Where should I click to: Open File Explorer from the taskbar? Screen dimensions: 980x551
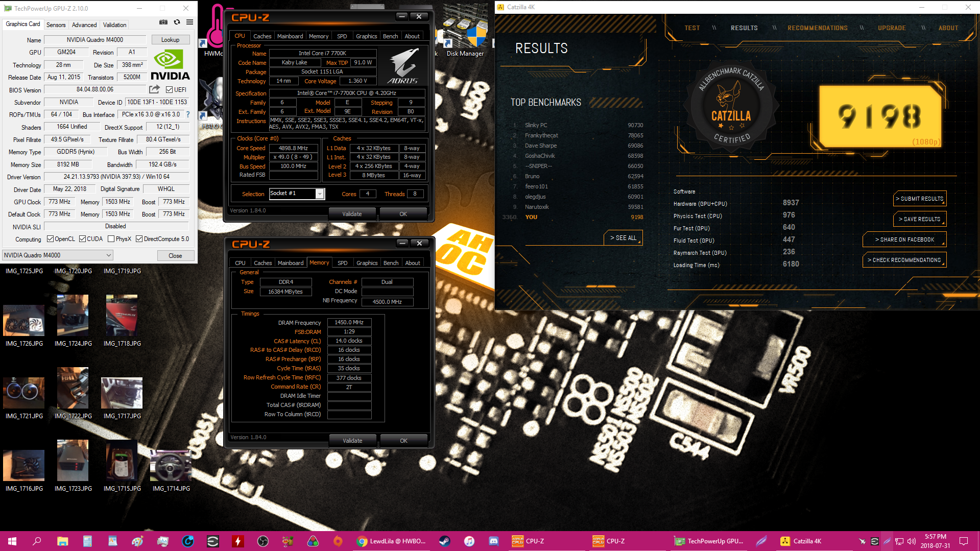[62, 541]
